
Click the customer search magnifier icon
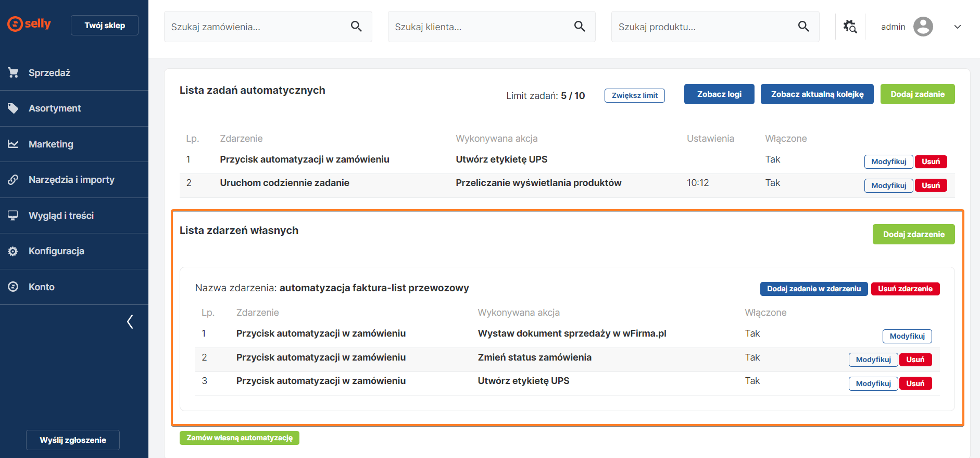tap(580, 27)
